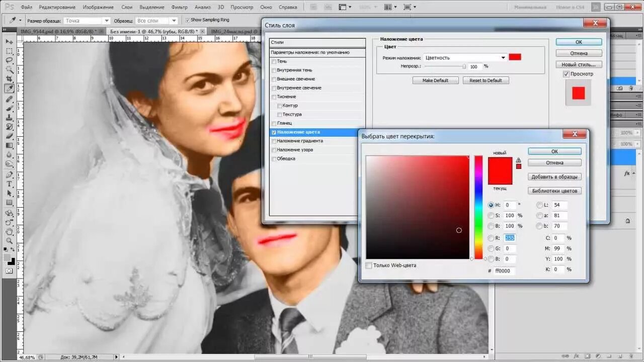Select the Zoom tool
Viewport: 644px width, 362px height.
pos(9,241)
